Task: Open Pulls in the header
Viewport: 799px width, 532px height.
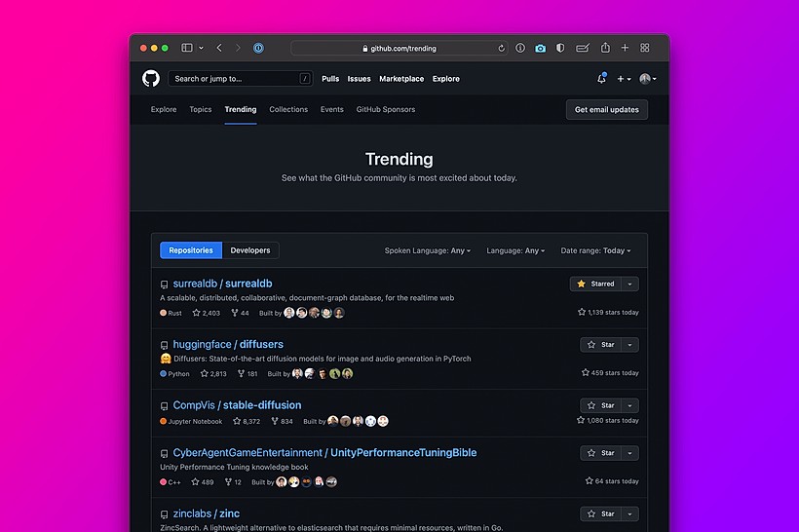Action: click(x=330, y=79)
